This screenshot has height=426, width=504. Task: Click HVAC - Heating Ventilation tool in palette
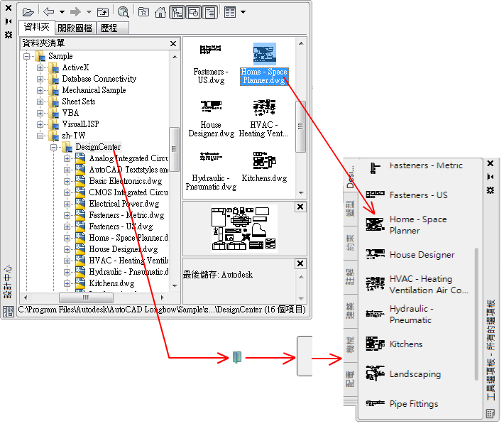417,285
